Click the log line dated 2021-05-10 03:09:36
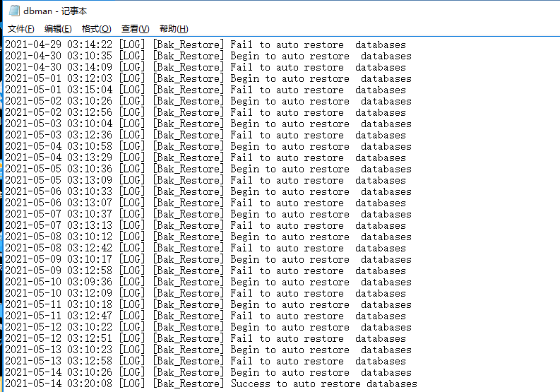Screen dimensions: 560x392 pyautogui.click(x=208, y=282)
